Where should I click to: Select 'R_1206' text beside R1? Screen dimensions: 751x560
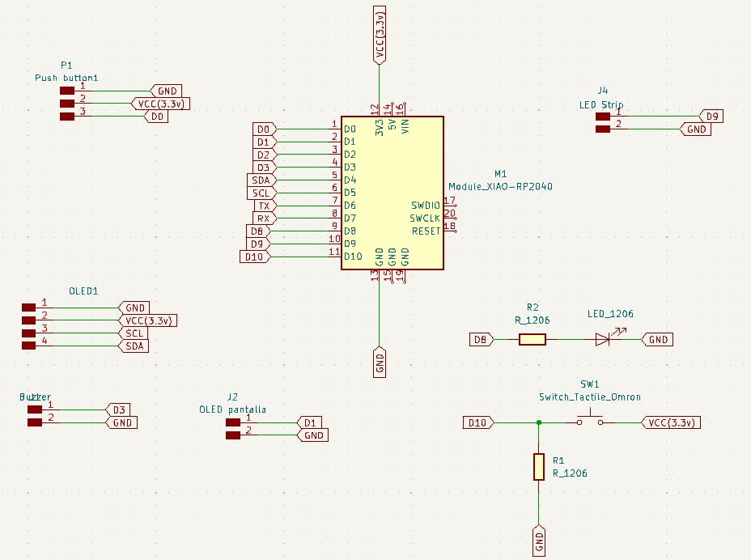click(x=570, y=473)
